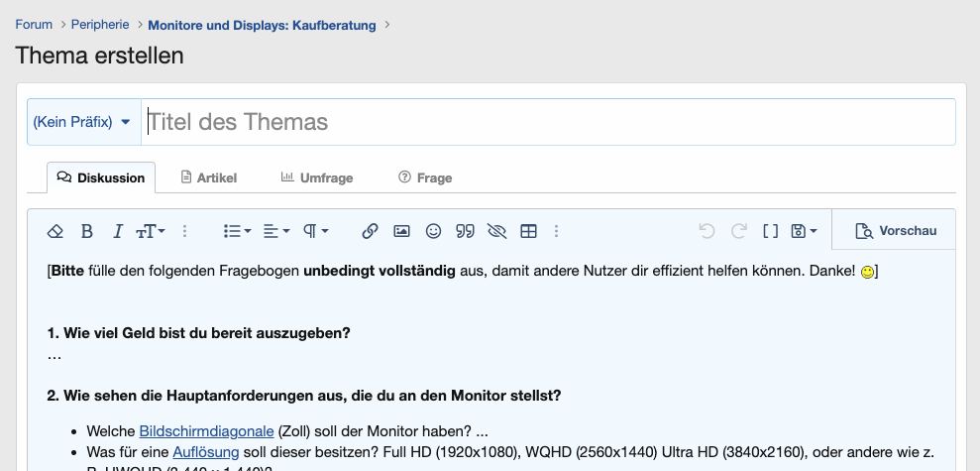980x471 pixels.
Task: Open more insert options ellipsis after table icon
Action: [x=556, y=231]
